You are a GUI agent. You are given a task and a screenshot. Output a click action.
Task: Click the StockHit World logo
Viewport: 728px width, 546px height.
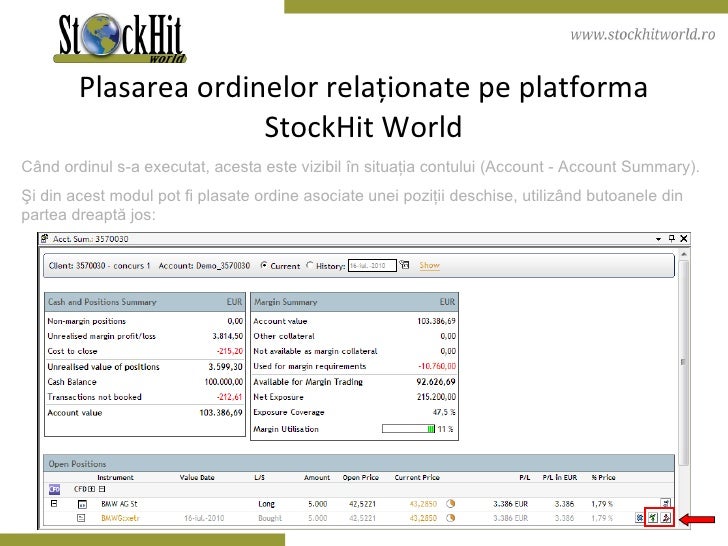click(x=120, y=38)
